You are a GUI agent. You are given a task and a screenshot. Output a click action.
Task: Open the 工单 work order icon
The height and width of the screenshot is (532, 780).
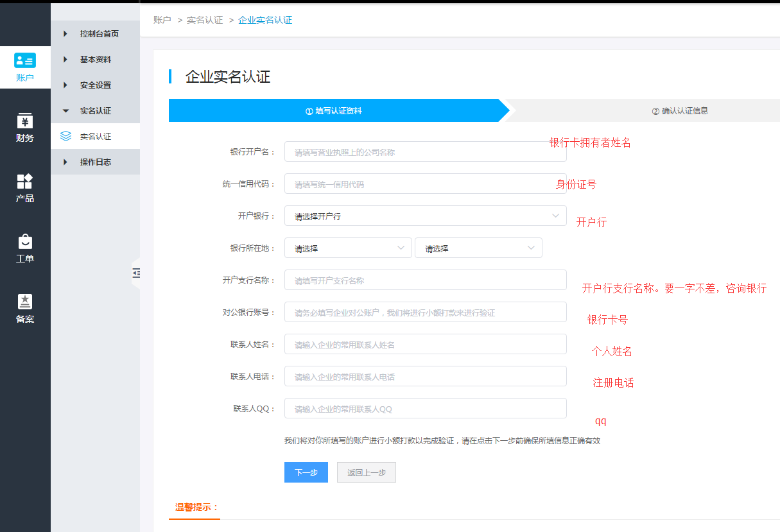[x=25, y=241]
